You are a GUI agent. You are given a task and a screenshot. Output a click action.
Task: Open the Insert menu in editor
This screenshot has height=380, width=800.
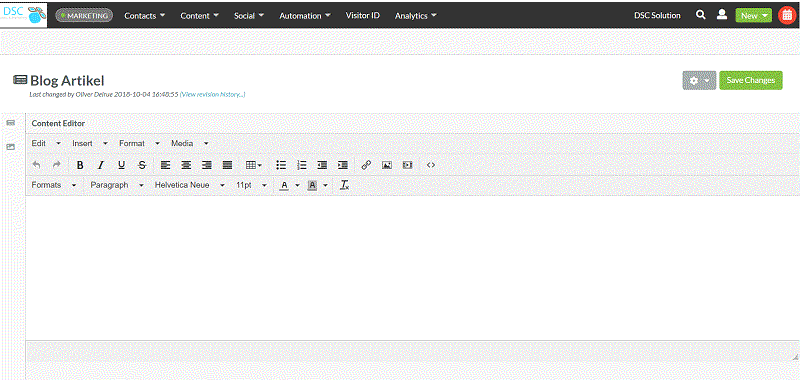coord(90,143)
